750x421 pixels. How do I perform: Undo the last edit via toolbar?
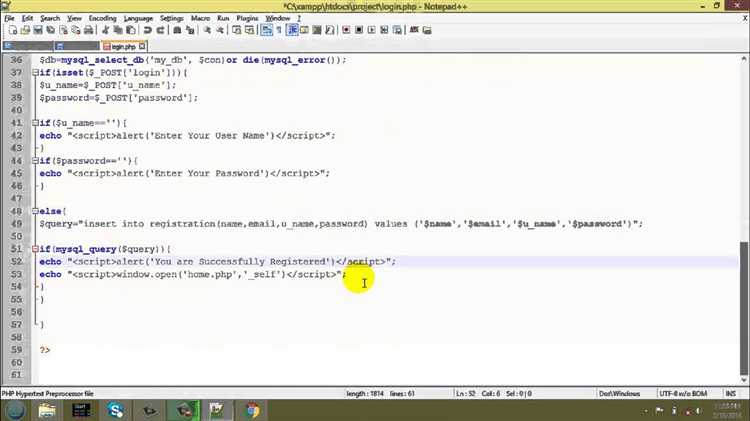click(147, 30)
